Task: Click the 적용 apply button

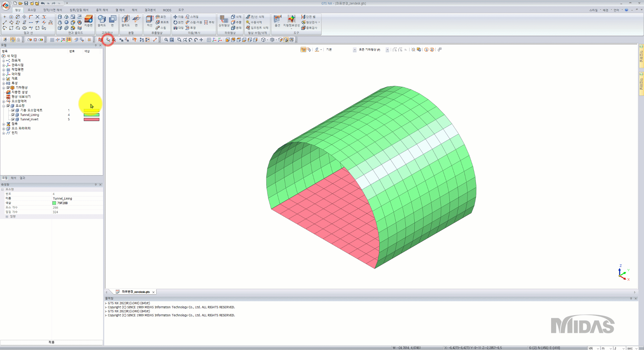Action: [51, 342]
